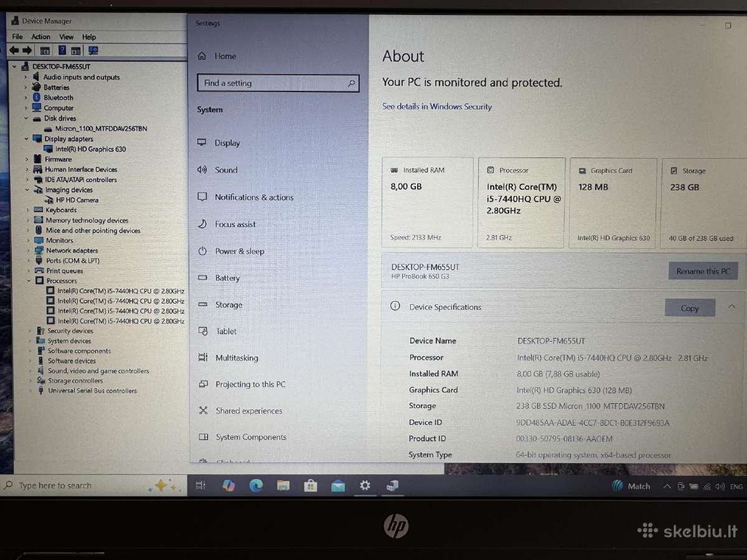The image size is (747, 560).
Task: Open Storage settings in sidebar
Action: [228, 305]
